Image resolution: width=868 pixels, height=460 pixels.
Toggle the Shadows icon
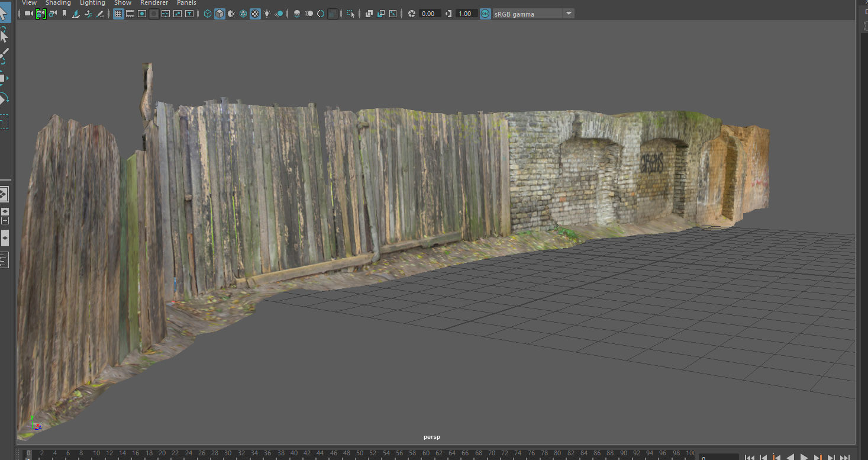tap(279, 14)
